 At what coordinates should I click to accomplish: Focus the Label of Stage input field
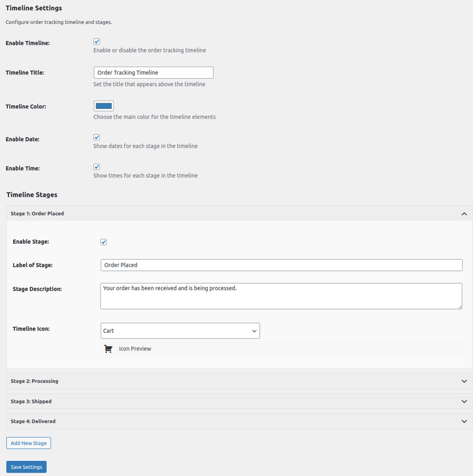click(281, 265)
